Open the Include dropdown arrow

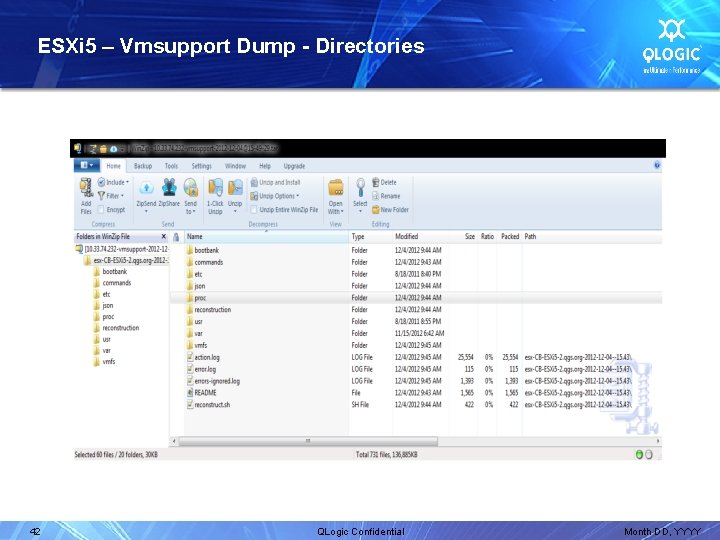click(127, 182)
